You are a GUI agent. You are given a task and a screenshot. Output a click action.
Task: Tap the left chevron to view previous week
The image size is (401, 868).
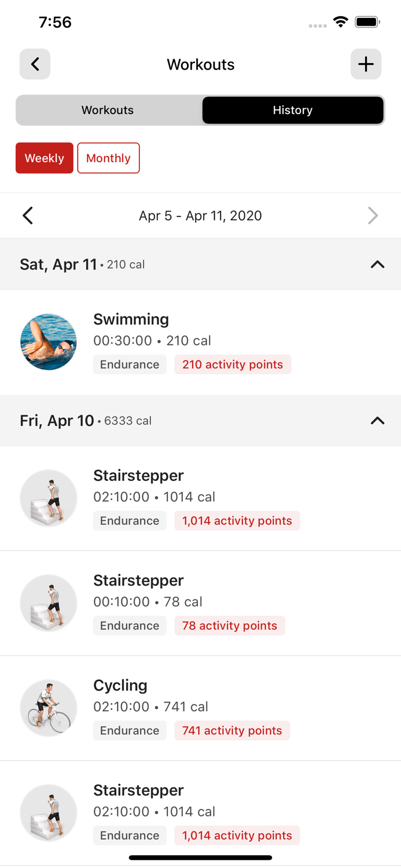click(x=27, y=215)
